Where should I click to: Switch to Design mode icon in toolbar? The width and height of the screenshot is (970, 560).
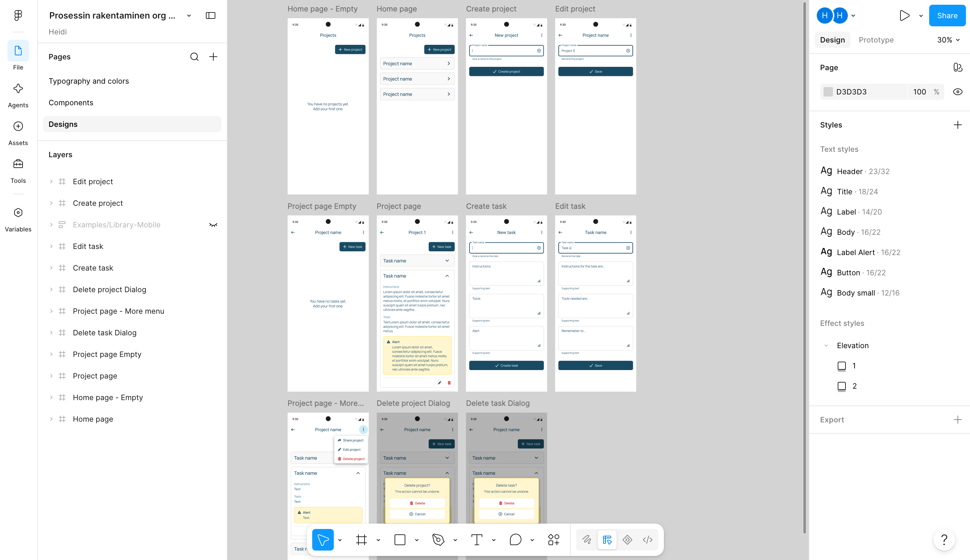607,540
